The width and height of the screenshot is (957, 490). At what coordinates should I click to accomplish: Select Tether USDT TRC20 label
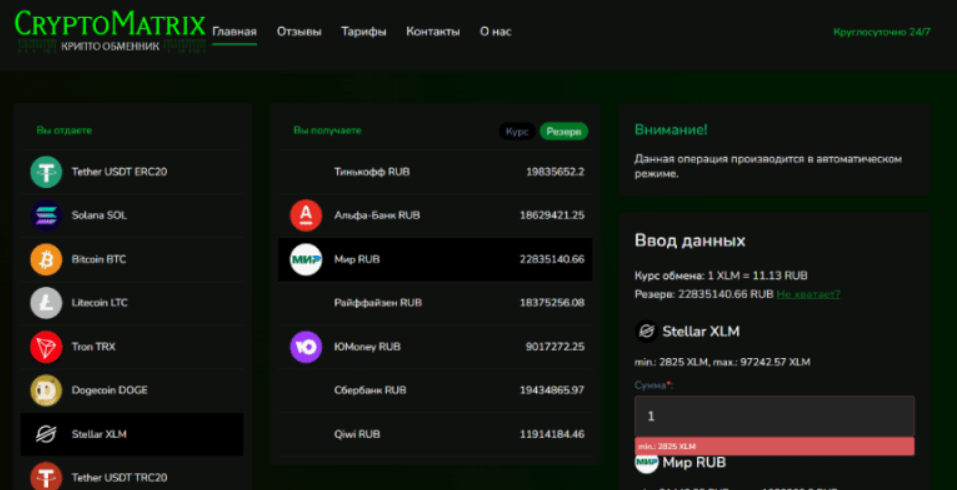click(120, 477)
